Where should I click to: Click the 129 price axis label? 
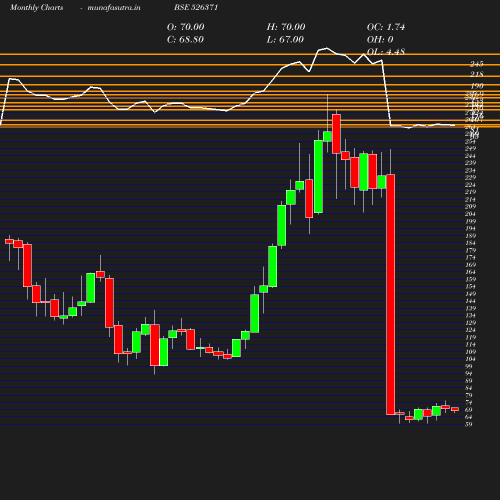(x=471, y=323)
